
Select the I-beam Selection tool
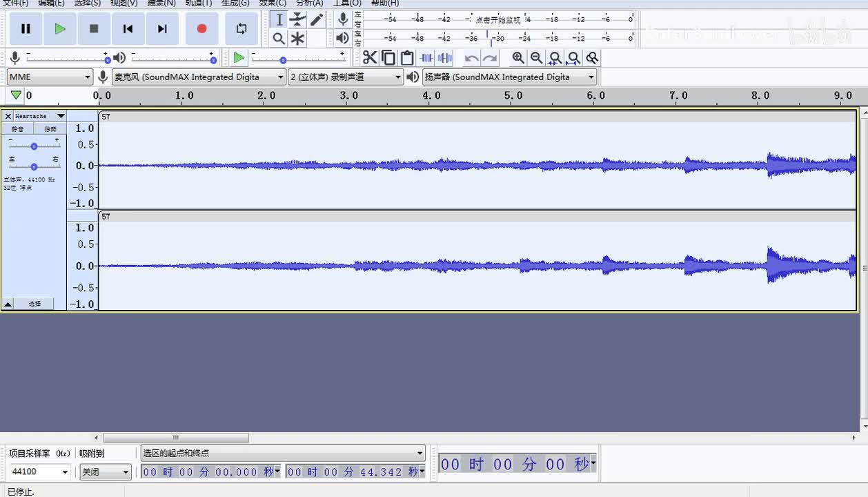279,19
